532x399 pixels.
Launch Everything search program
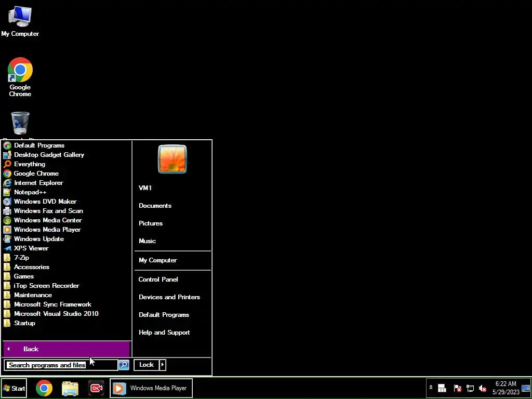click(x=67, y=164)
